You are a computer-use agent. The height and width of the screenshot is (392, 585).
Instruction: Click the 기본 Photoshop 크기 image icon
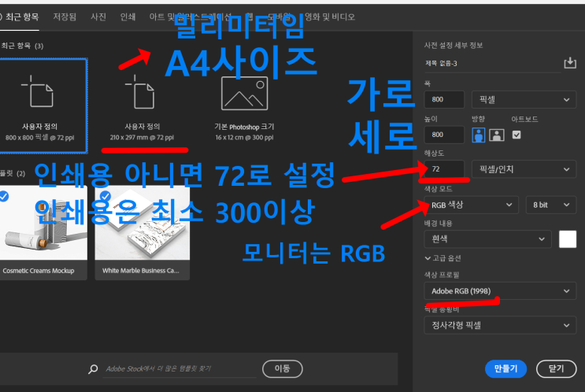244,93
